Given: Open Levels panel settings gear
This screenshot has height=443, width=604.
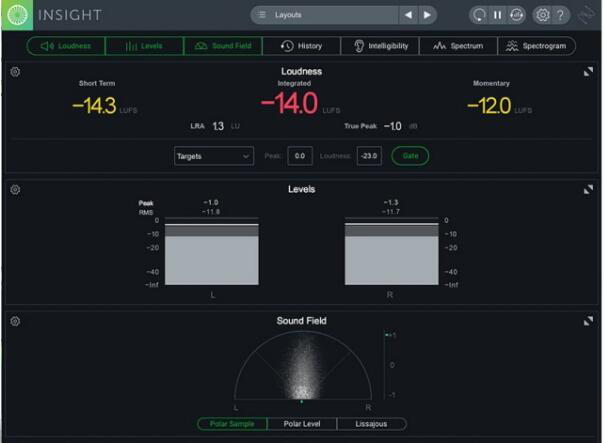Looking at the screenshot, I should [x=15, y=190].
